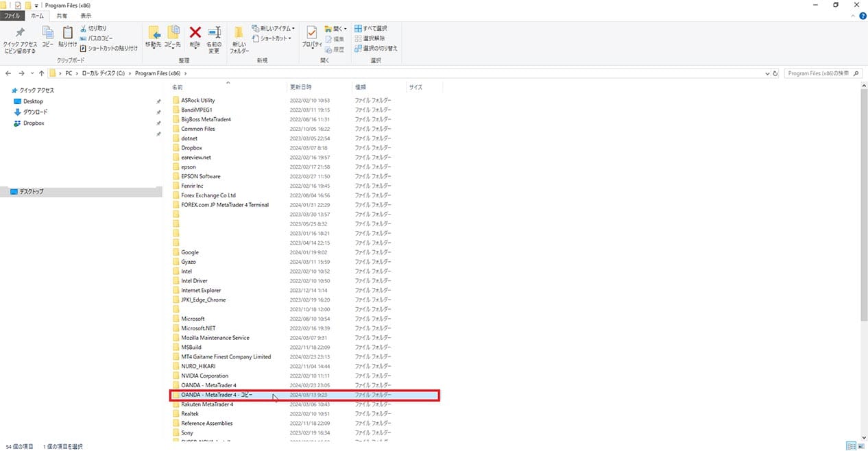The image size is (868, 451).
Task: Click the コピー (Copy) ribbon icon
Action: (x=47, y=33)
